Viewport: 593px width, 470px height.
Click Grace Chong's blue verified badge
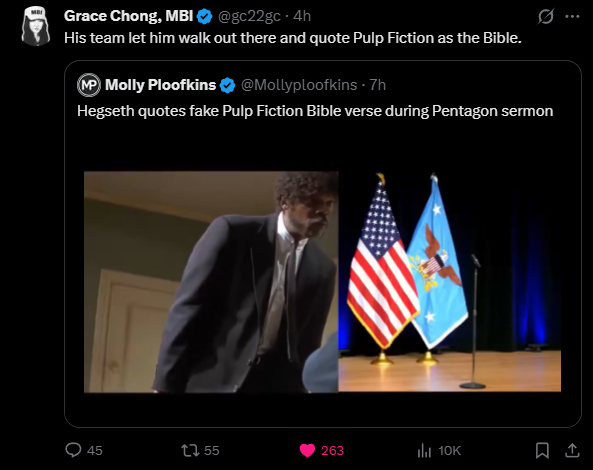pos(205,16)
